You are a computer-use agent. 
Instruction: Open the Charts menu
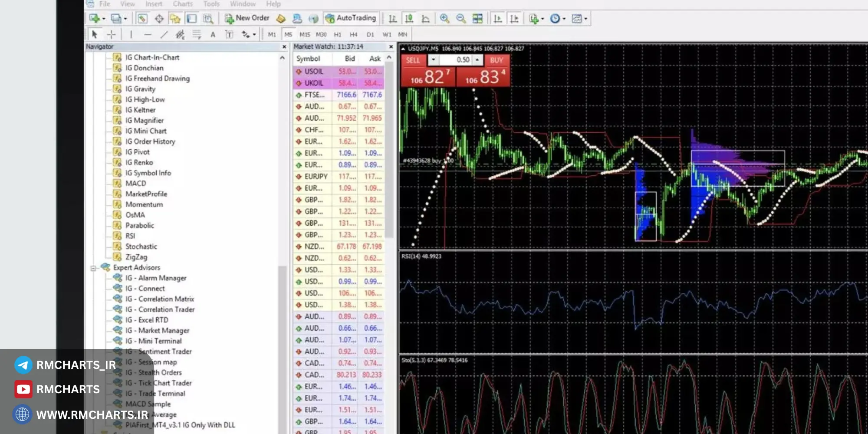[x=183, y=4]
